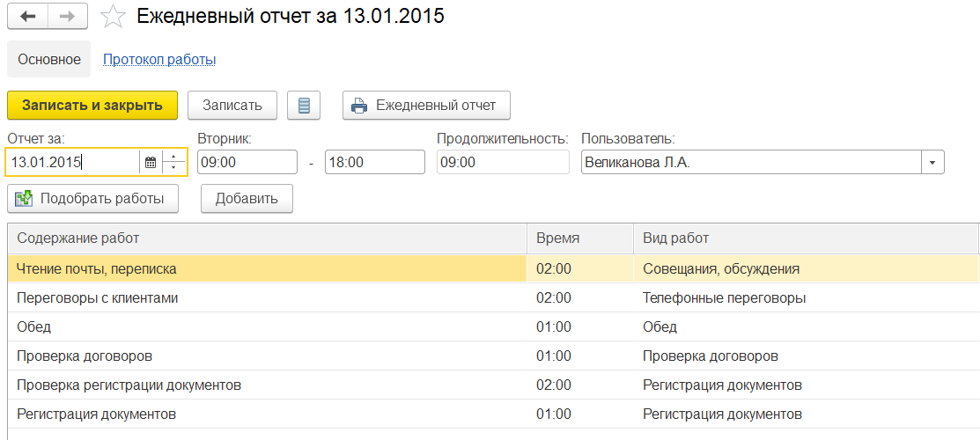Increase the report date with up spinner
Screen dimensions: 980x440
point(174,157)
